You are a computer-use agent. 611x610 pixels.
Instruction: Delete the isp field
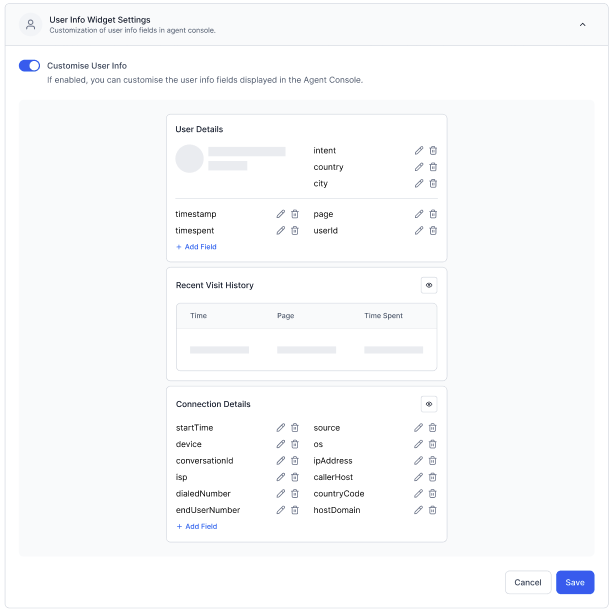295,477
